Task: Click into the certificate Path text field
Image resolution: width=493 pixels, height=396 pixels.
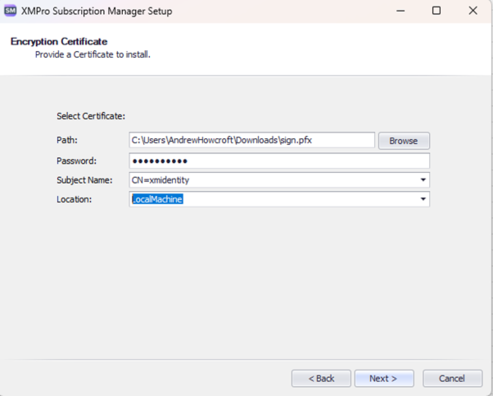Action: (252, 140)
